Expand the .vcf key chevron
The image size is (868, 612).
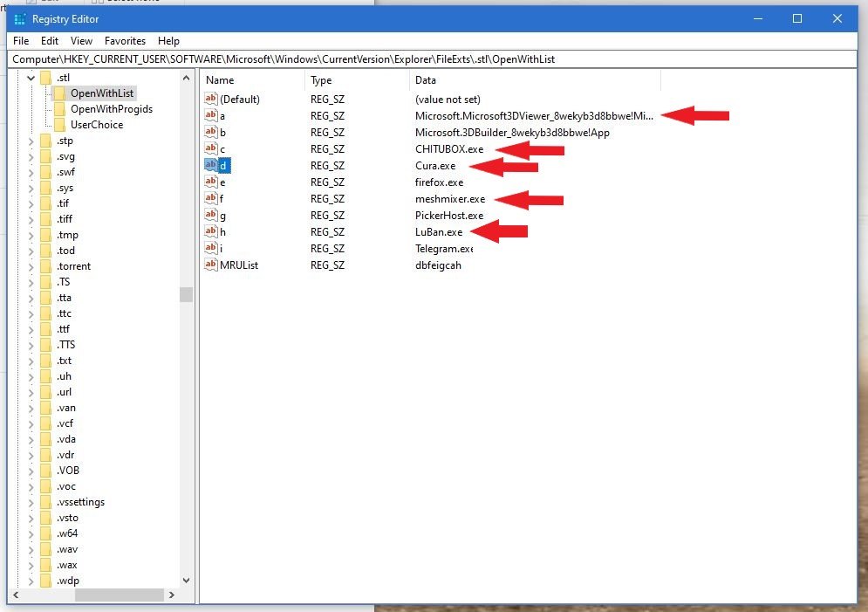(x=31, y=423)
